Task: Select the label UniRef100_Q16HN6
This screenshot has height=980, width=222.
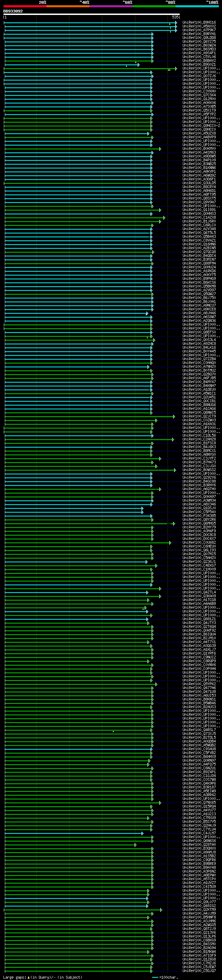Action: 199,244
